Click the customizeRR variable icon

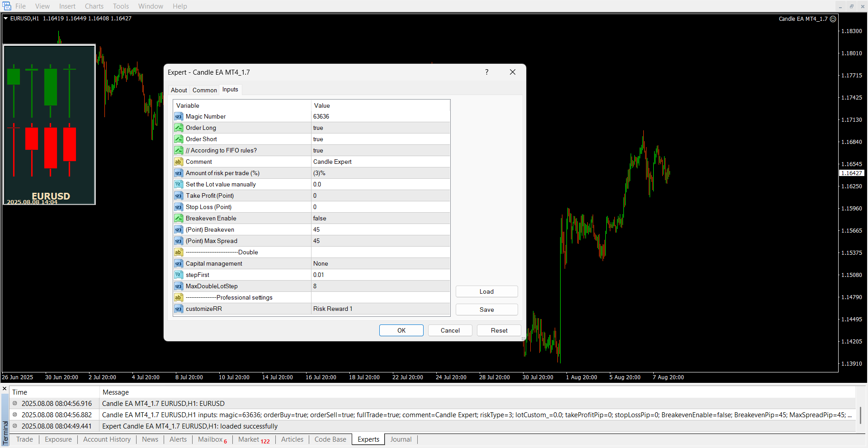click(179, 309)
